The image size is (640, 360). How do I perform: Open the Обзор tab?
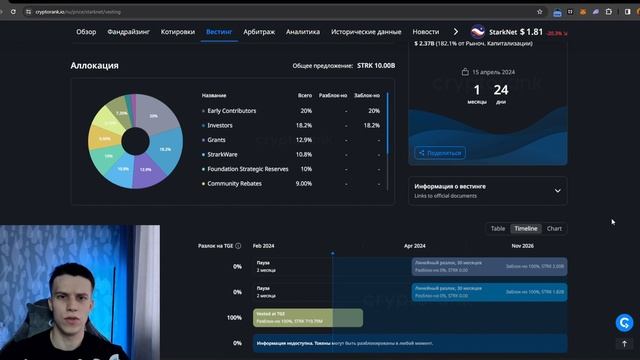click(86, 32)
